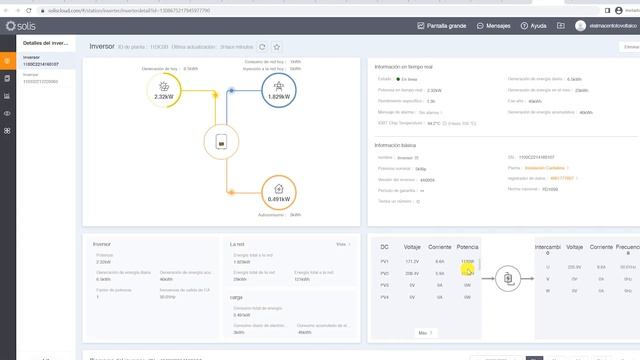Click the PV4 row label
The width and height of the screenshot is (640, 360).
[x=384, y=297]
